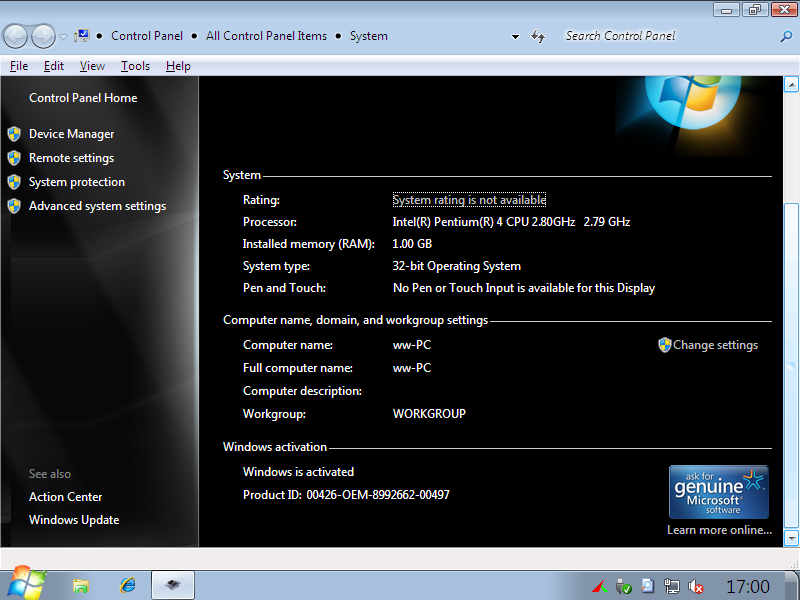Click the refresh icon beside the address bar

(x=538, y=36)
